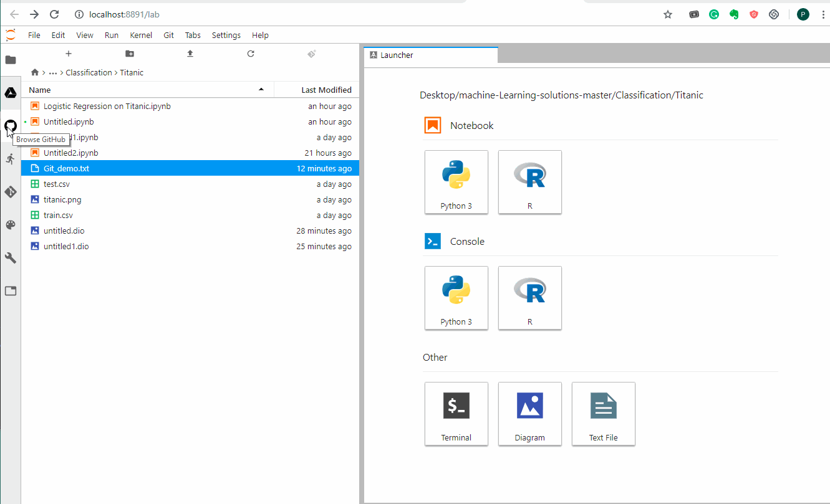830x504 pixels.
Task: Open the Settings menu
Action: coord(226,36)
